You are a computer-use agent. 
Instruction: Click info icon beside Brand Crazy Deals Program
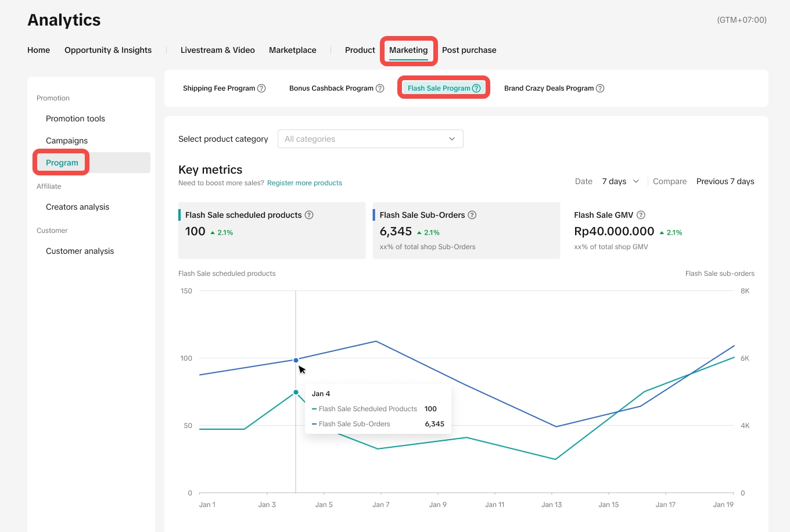(x=600, y=88)
